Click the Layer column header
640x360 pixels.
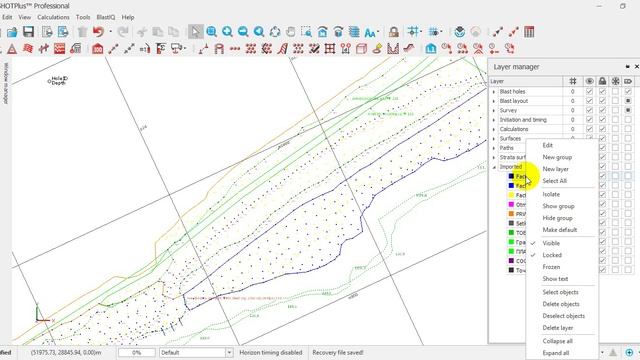pos(526,81)
